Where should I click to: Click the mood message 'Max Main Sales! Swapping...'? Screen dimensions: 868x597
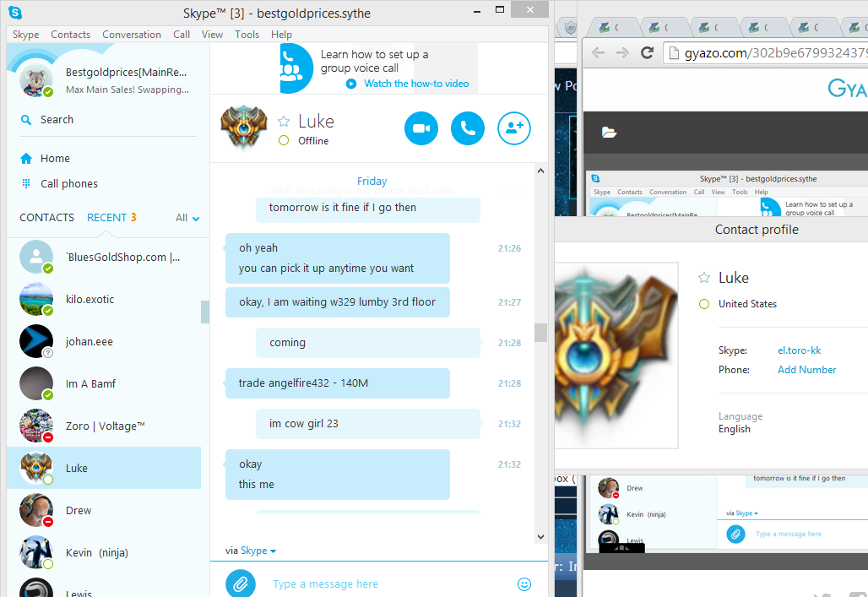pyautogui.click(x=127, y=90)
